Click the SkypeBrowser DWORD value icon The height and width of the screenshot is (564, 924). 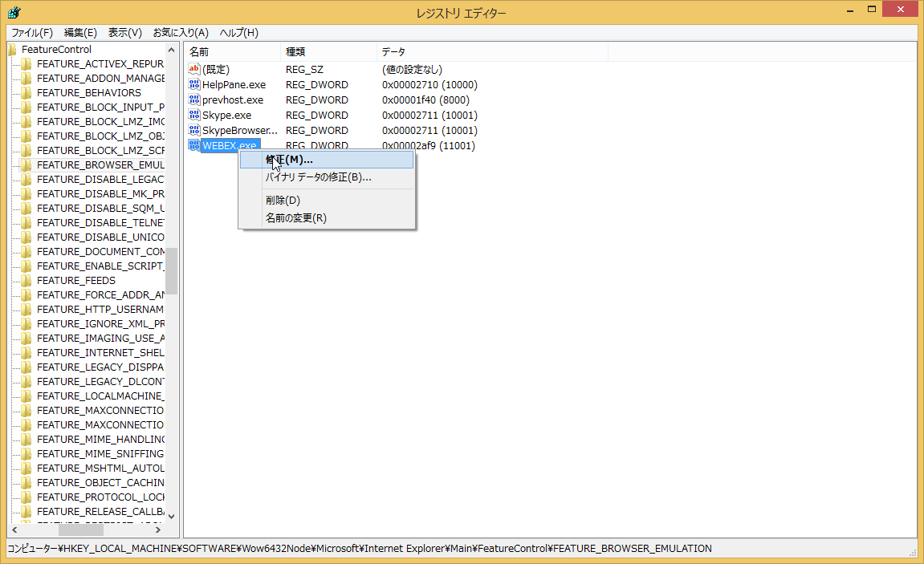[193, 130]
